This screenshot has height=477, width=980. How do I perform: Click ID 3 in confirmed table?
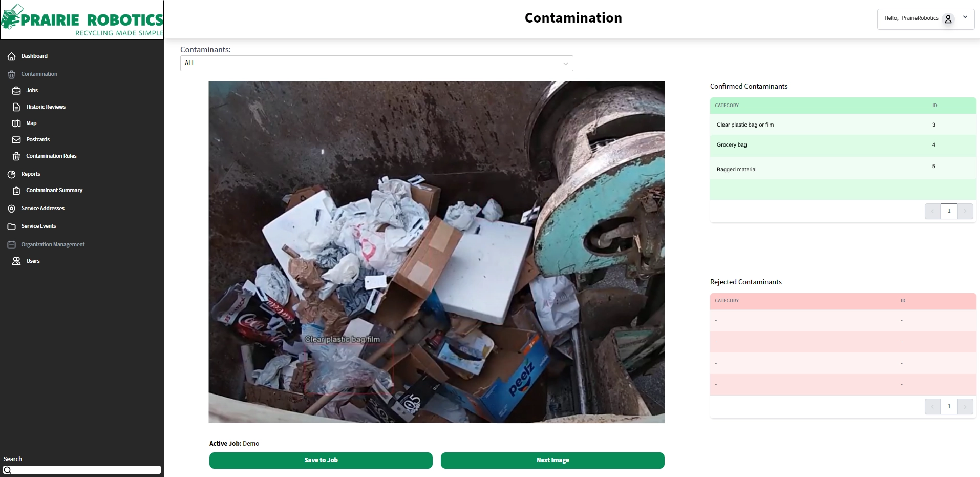coord(934,125)
